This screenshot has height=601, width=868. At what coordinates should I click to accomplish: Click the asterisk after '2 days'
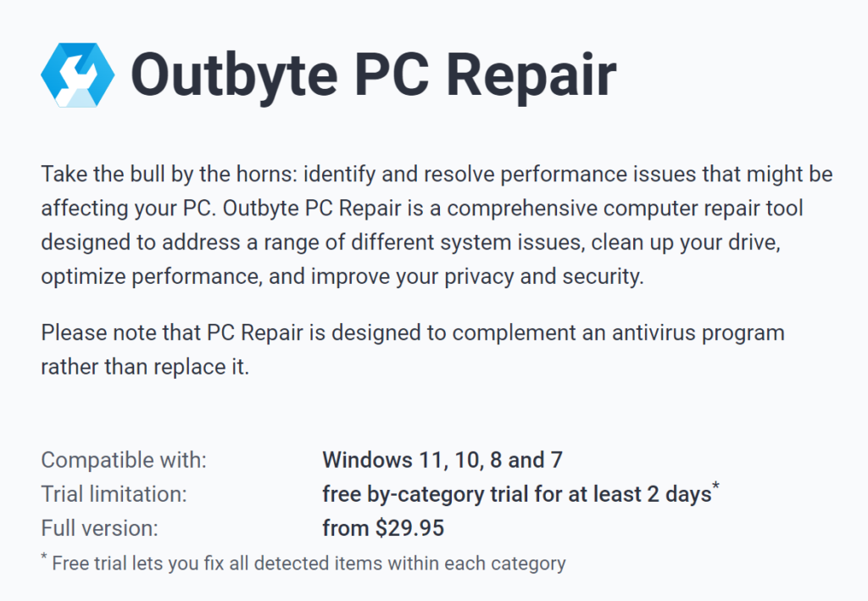point(715,486)
